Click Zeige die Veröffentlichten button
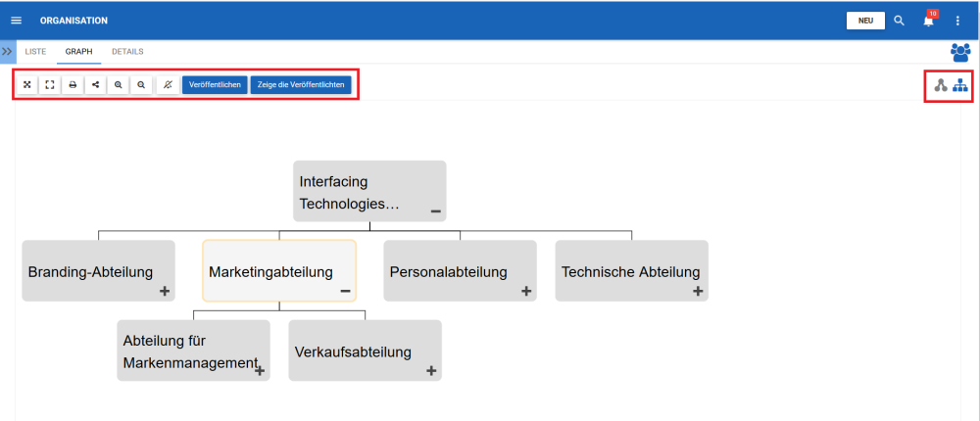 [300, 85]
